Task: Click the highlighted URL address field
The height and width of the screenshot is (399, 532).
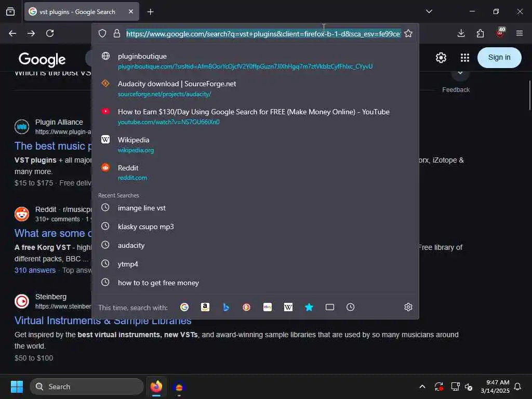Action: click(263, 34)
